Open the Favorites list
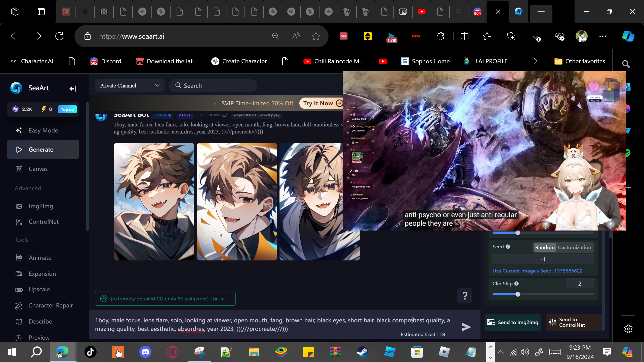The height and width of the screenshot is (362, 644). pos(487,36)
